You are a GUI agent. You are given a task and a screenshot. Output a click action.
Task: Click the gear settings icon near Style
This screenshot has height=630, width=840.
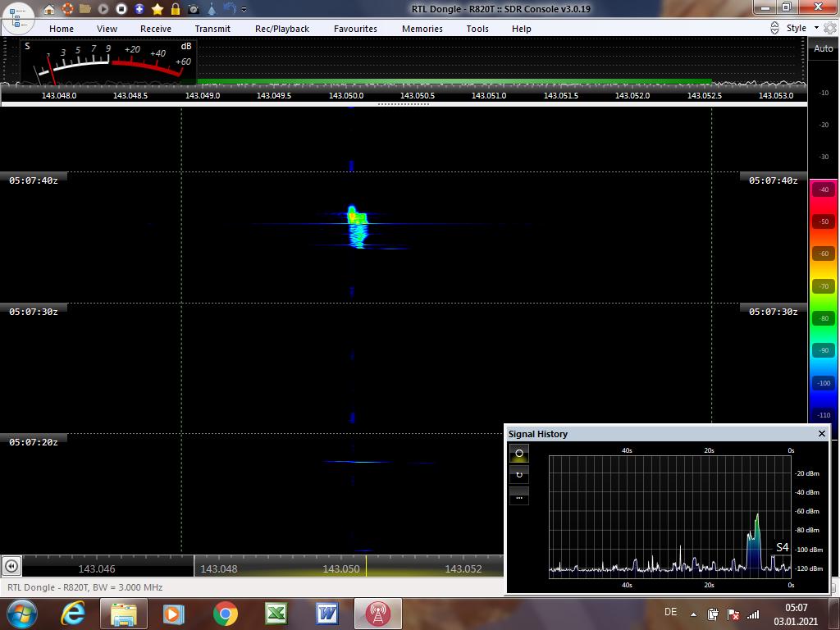coord(830,28)
